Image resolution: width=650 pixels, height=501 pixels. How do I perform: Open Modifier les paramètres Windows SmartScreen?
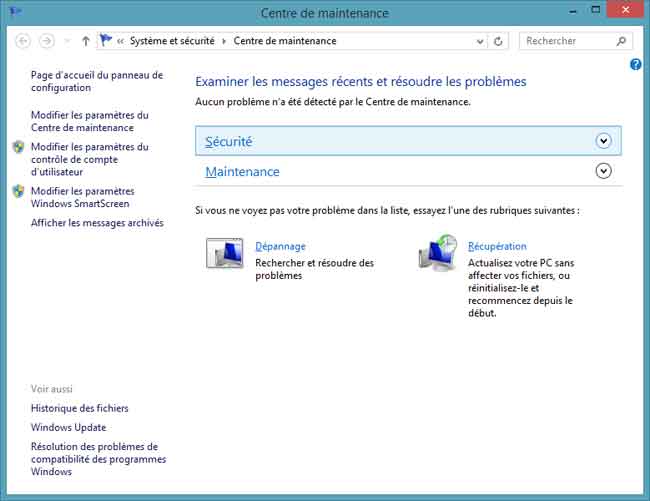(82, 197)
